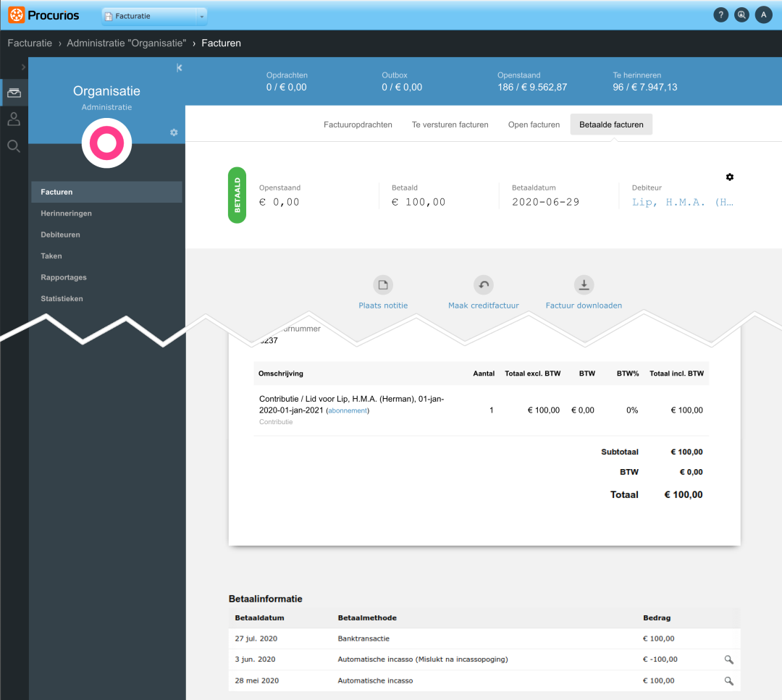
Task: Click the Omschrijving column header
Action: (x=281, y=374)
